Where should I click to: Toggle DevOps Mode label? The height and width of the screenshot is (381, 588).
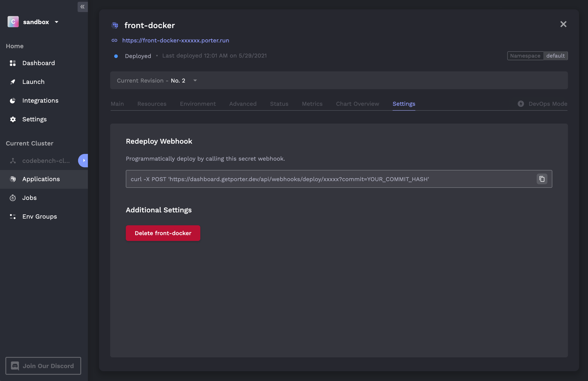pos(548,104)
